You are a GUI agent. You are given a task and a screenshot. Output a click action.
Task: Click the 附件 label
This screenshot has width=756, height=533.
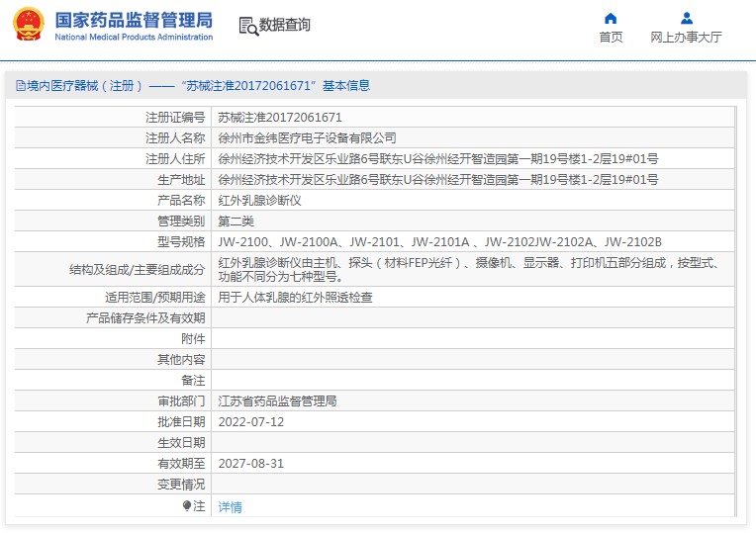tap(193, 339)
